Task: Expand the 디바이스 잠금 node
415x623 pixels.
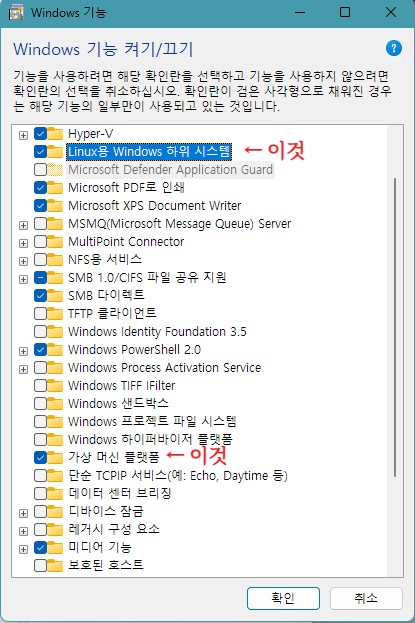Action: [x=23, y=513]
